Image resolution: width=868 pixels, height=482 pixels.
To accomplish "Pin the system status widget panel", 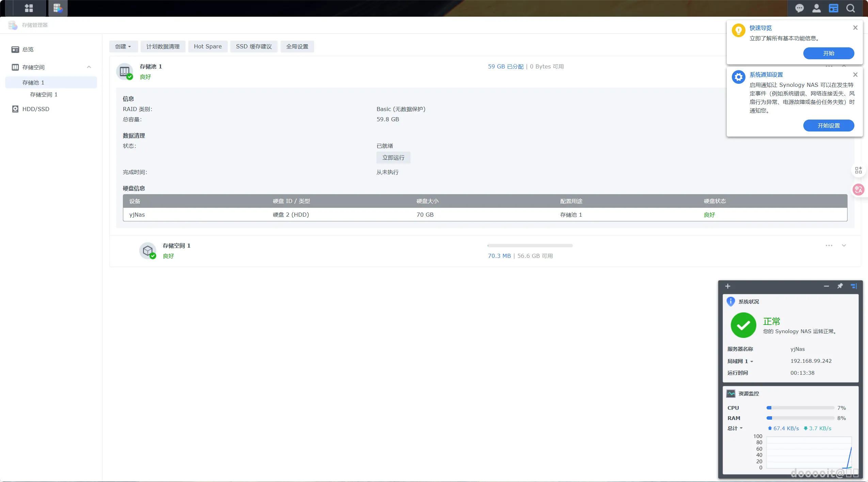I will coord(840,286).
